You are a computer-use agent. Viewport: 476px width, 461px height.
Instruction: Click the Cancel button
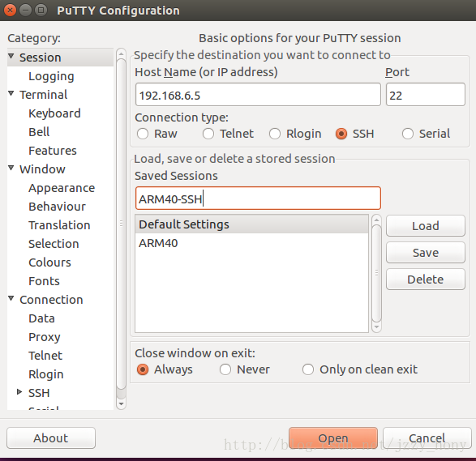click(427, 438)
